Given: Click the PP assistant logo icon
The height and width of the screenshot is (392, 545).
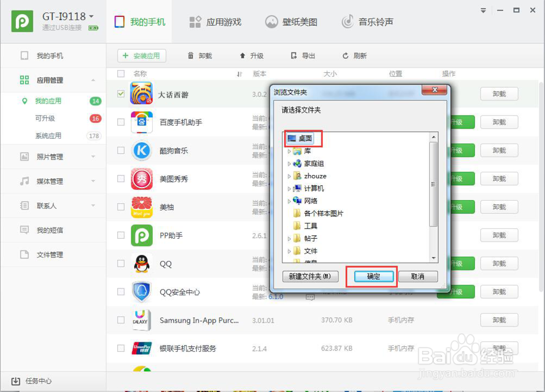Looking at the screenshot, I should coord(22,21).
